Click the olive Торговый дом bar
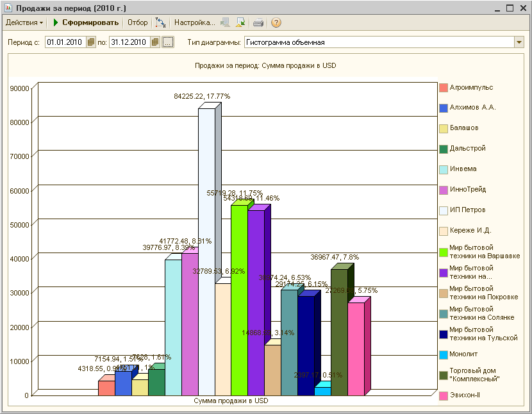The image size is (532, 414). 339,332
